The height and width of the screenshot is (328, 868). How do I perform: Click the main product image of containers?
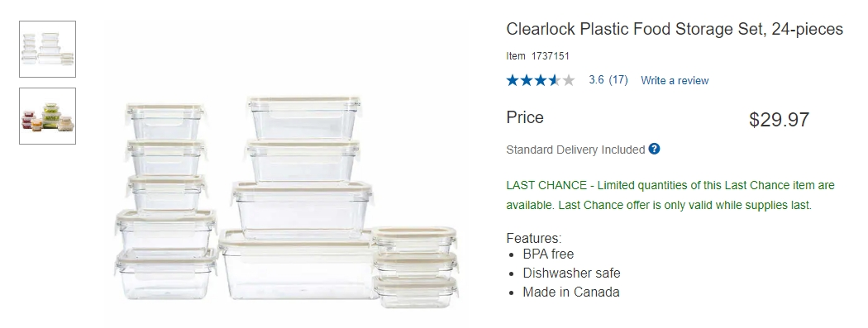(x=288, y=199)
